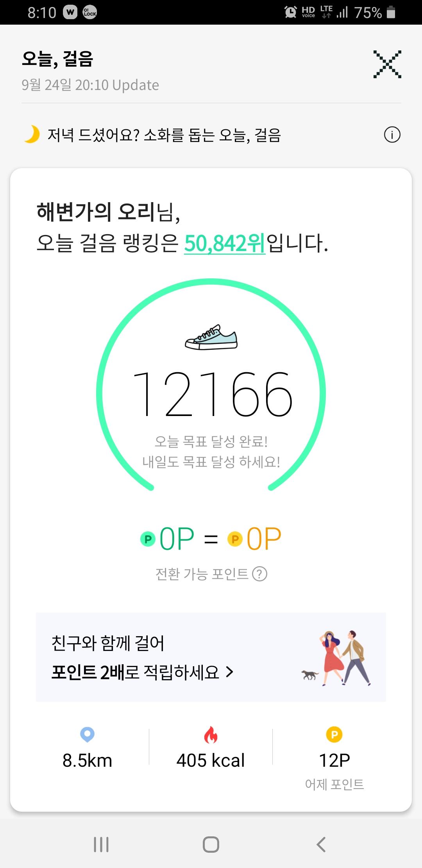The height and width of the screenshot is (868, 422).
Task: Tap the red flame calorie icon
Action: click(x=211, y=735)
